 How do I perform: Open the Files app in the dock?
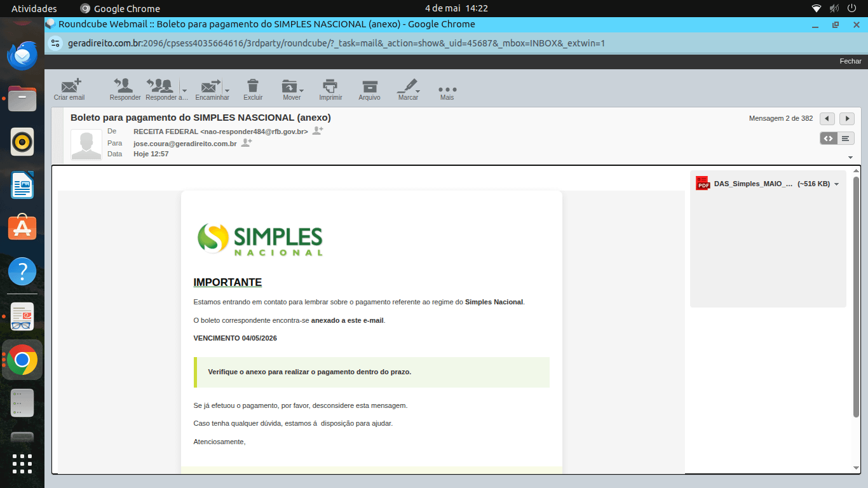pyautogui.click(x=22, y=98)
